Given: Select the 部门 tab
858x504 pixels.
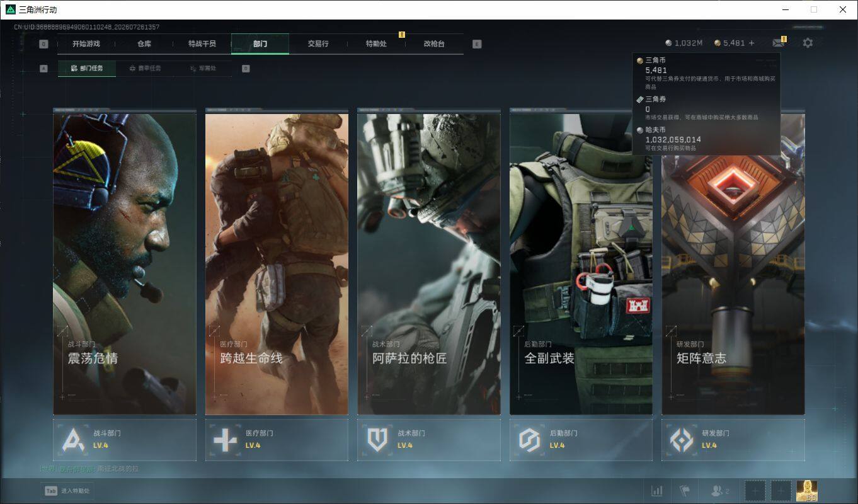Looking at the screenshot, I should click(260, 44).
